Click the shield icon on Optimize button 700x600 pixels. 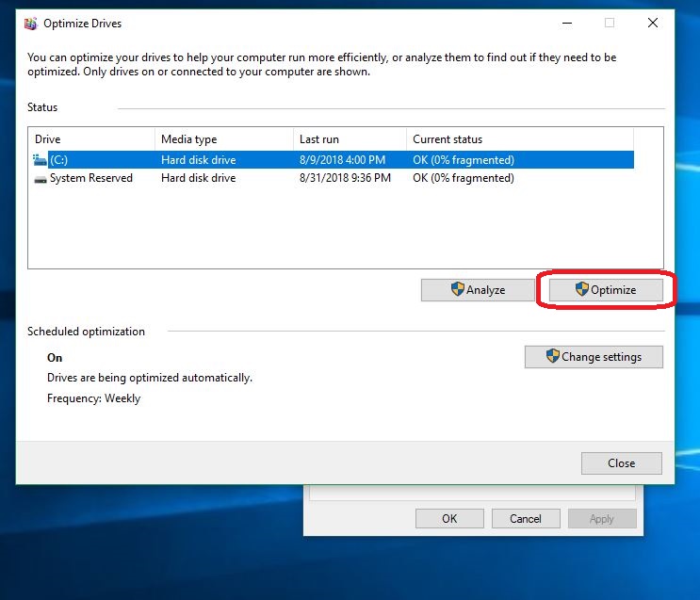point(581,290)
